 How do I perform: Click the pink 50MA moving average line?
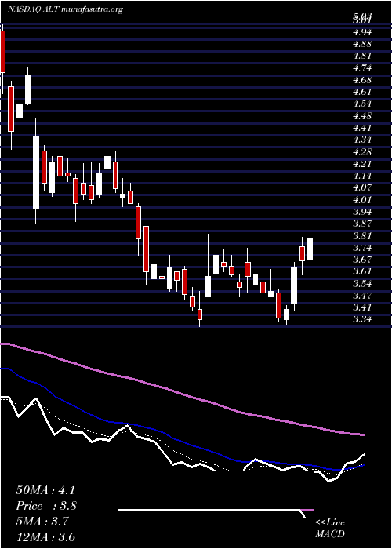click(182, 393)
